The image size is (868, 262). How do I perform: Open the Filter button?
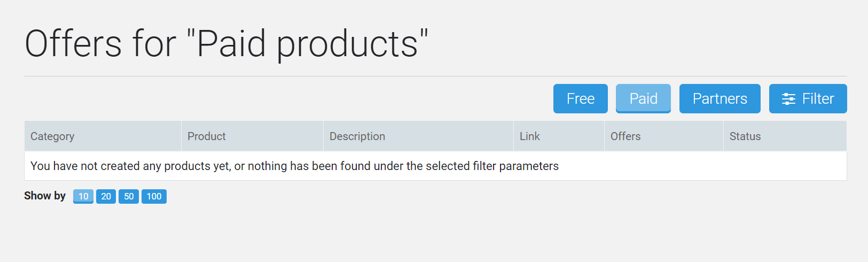[x=808, y=98]
